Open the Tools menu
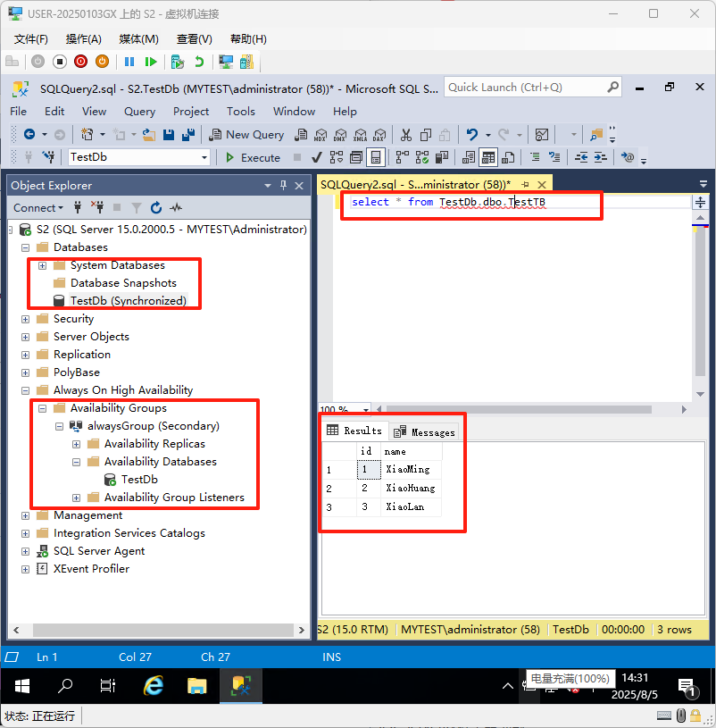 pyautogui.click(x=241, y=112)
